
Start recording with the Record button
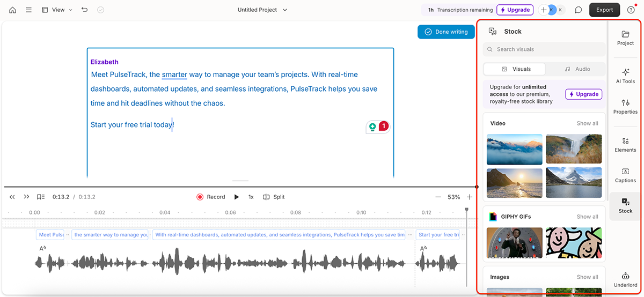pyautogui.click(x=211, y=197)
